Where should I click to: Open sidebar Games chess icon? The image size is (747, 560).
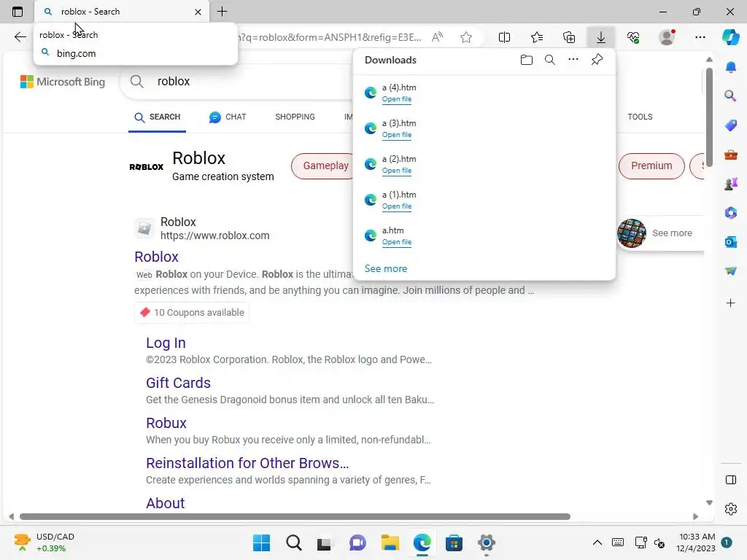(731, 183)
